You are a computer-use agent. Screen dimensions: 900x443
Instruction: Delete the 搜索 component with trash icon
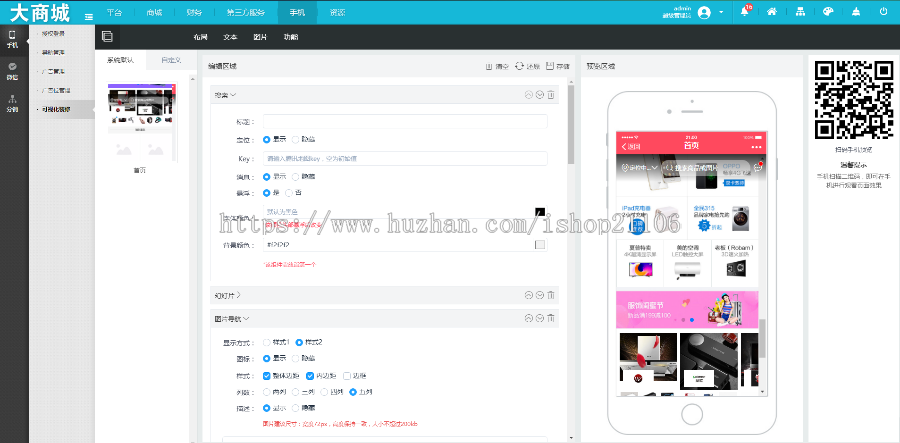(550, 95)
